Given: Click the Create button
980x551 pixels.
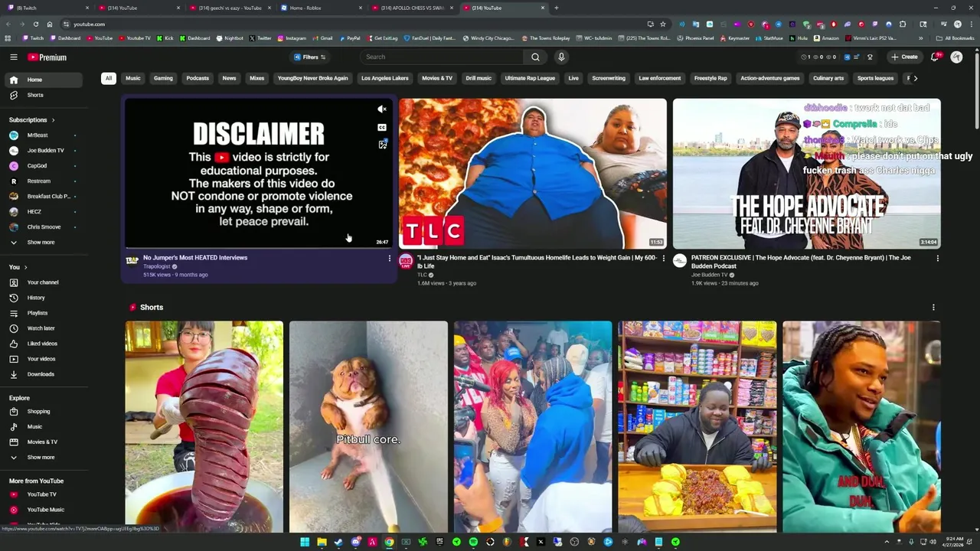Looking at the screenshot, I should point(904,57).
